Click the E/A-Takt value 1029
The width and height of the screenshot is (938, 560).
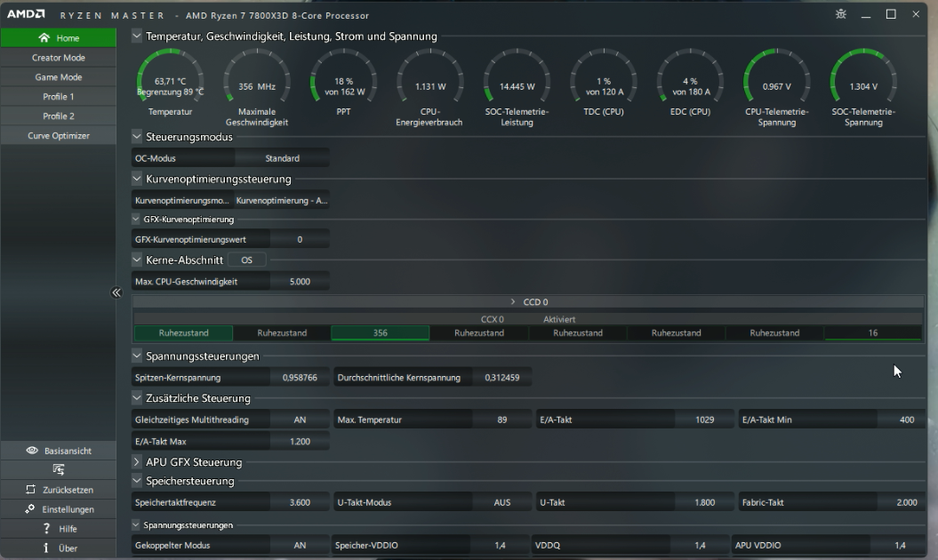[705, 420]
